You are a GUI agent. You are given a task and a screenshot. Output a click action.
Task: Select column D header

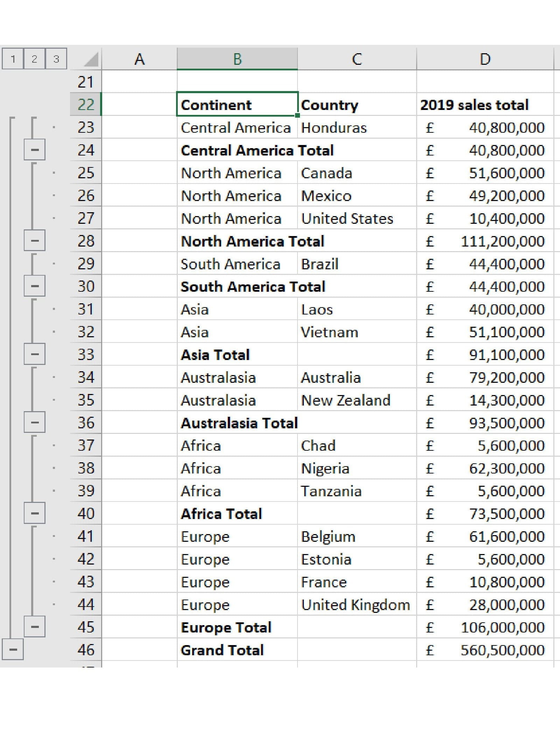(x=485, y=59)
